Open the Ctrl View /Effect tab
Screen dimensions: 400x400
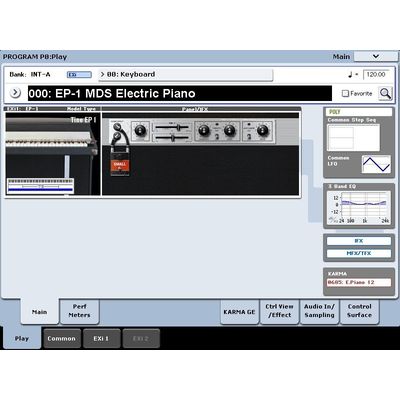[279, 311]
